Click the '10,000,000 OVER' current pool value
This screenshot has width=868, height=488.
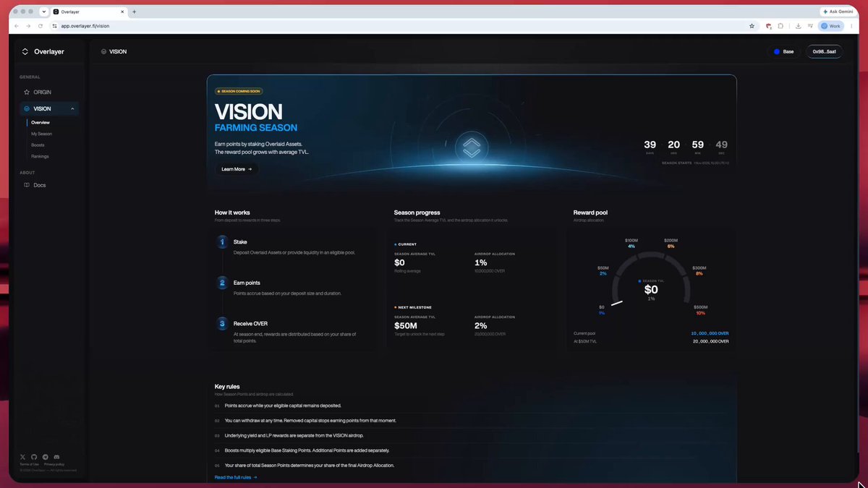click(710, 333)
